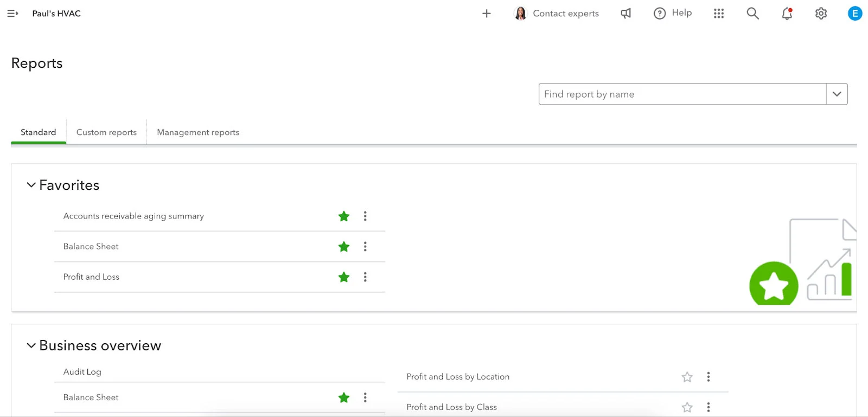
Task: Unfavorite Profit and Loss star
Action: (344, 277)
